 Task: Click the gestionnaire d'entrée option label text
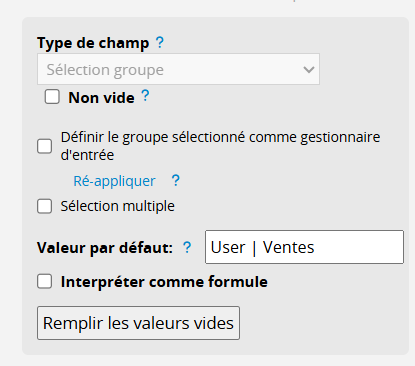tap(220, 146)
